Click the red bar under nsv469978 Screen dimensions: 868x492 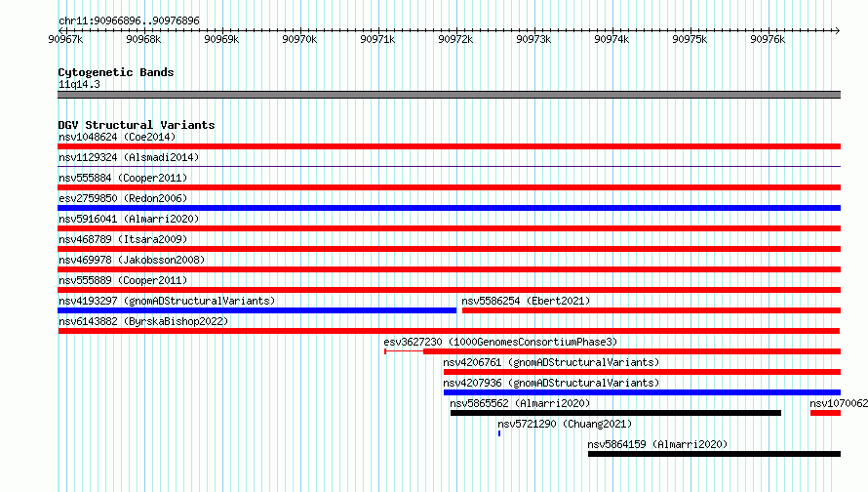point(449,269)
